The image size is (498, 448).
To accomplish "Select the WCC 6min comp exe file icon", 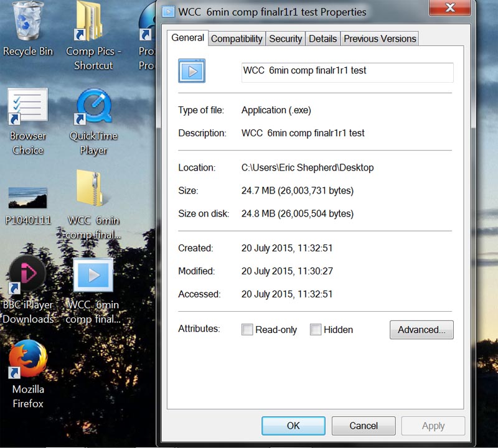I will click(x=93, y=276).
